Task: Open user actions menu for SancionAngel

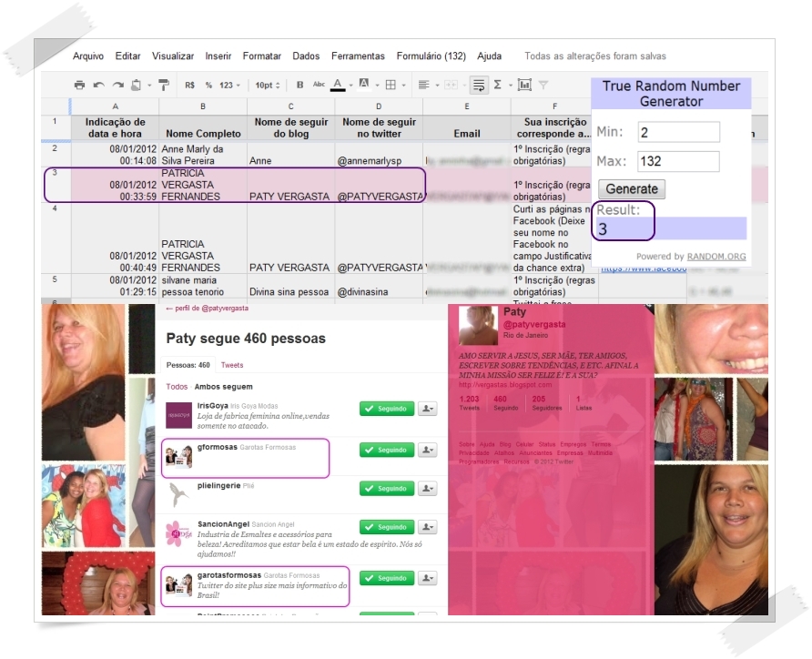Action: pos(427,527)
